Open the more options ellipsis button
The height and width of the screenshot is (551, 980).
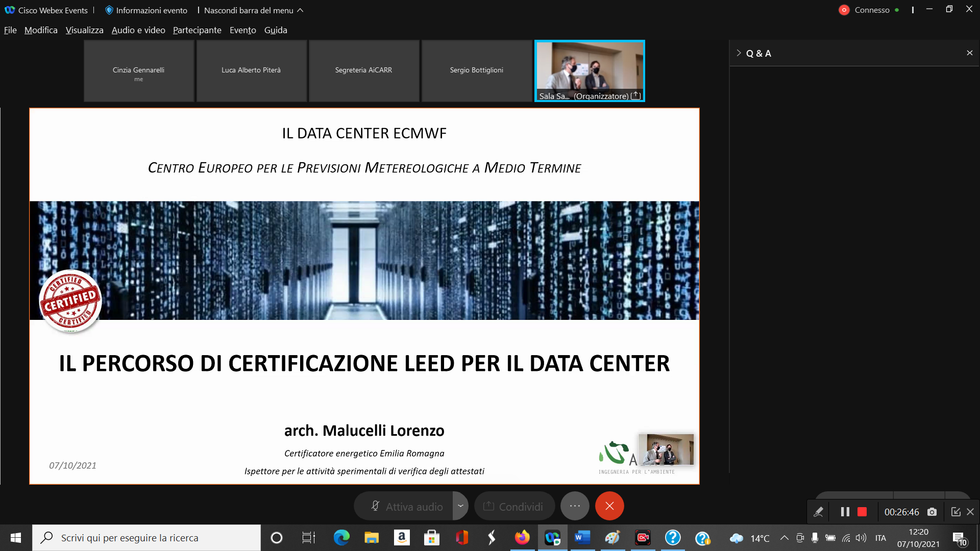[575, 506]
